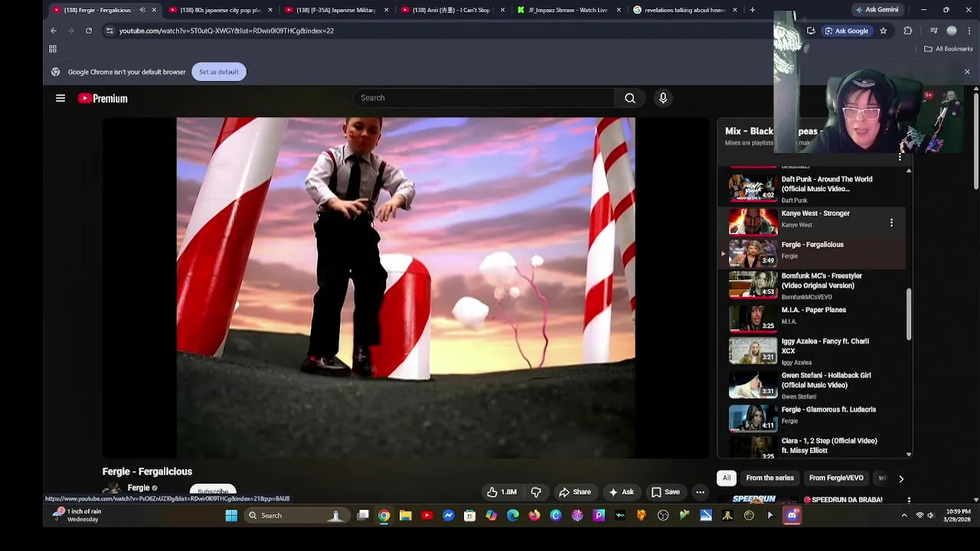This screenshot has width=980, height=551.
Task: Open Firefox from the taskbar
Action: point(534,515)
